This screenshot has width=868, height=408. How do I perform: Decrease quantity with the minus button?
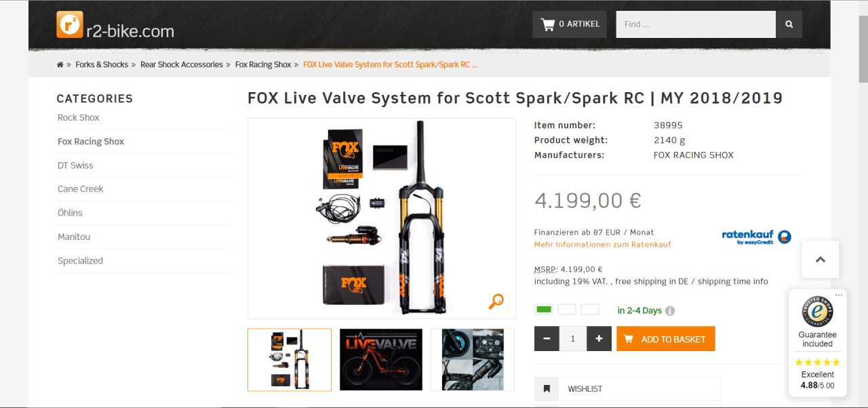547,339
